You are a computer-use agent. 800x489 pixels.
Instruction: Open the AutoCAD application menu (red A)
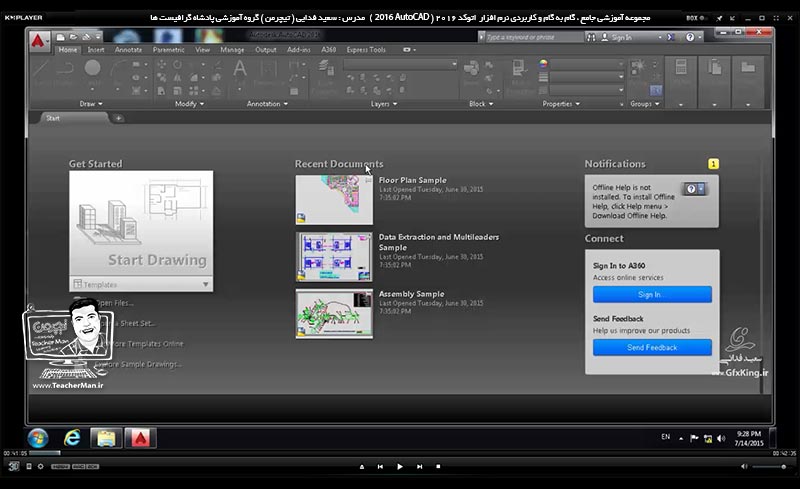click(x=38, y=41)
